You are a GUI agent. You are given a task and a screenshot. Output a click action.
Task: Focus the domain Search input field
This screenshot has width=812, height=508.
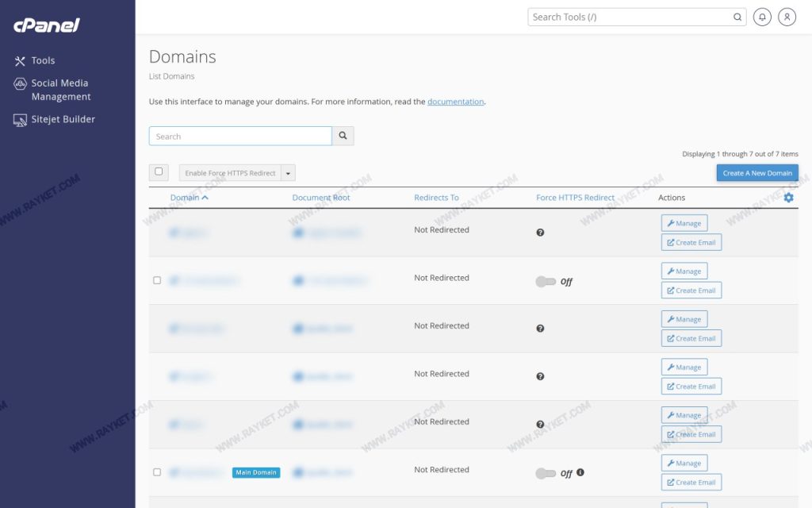[240, 136]
